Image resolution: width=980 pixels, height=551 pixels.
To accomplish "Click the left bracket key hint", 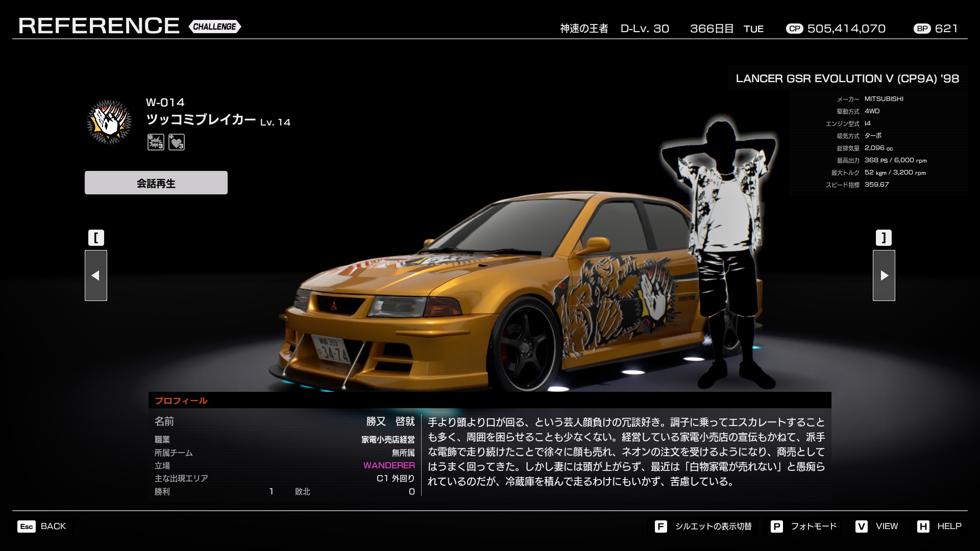I will point(96,238).
